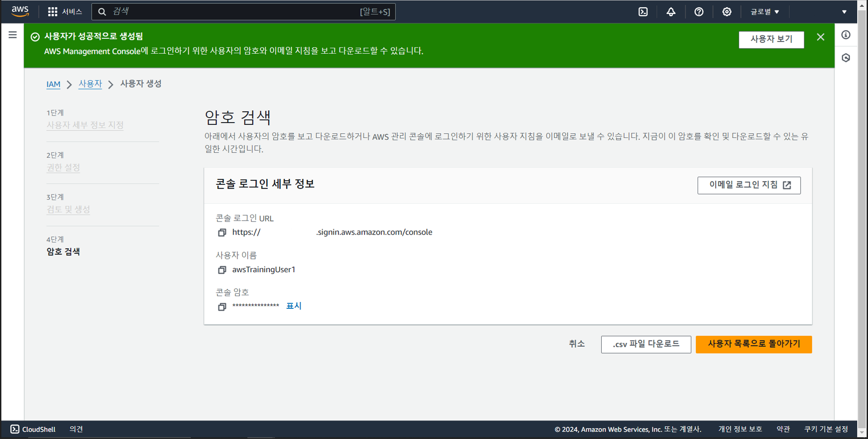Viewport: 868px width, 439px height.
Task: Open 개인 정보 보호 footer link
Action: pyautogui.click(x=740, y=429)
